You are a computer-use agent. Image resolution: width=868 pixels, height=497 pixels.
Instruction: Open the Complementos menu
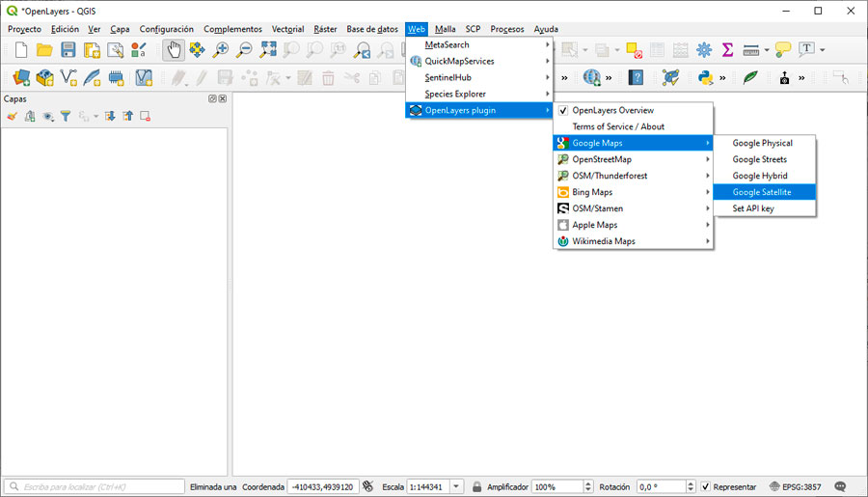tap(232, 29)
